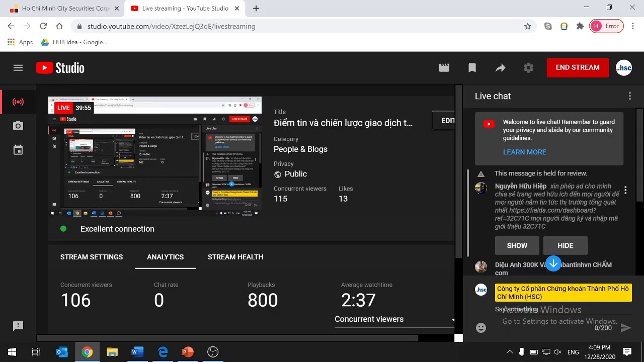Click HIDE for the held message
The width and height of the screenshot is (644, 362).
566,245
